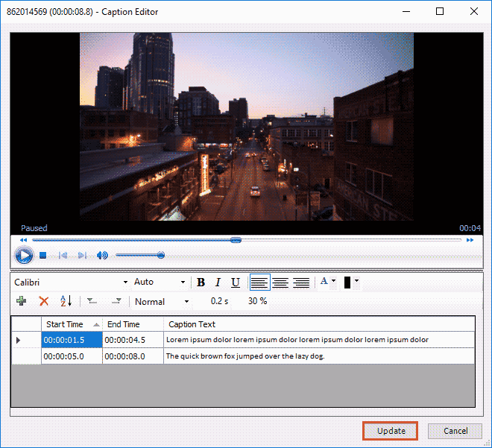Click the next frame icon
492x448 pixels.
[82, 256]
